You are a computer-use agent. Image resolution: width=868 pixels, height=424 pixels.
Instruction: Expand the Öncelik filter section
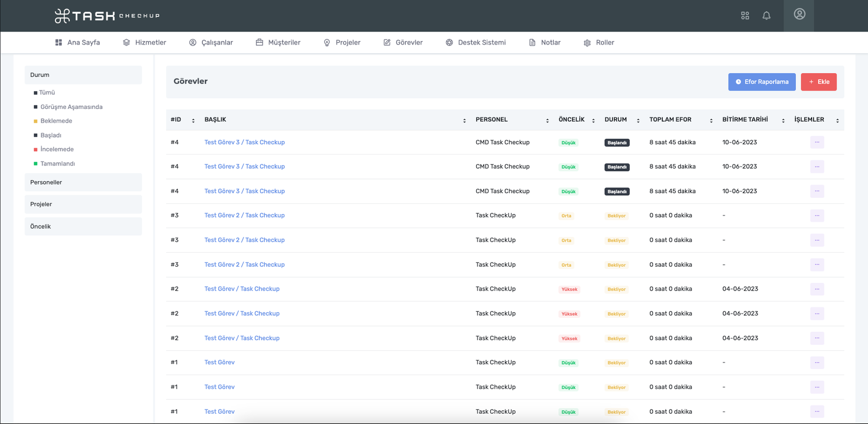click(x=83, y=227)
